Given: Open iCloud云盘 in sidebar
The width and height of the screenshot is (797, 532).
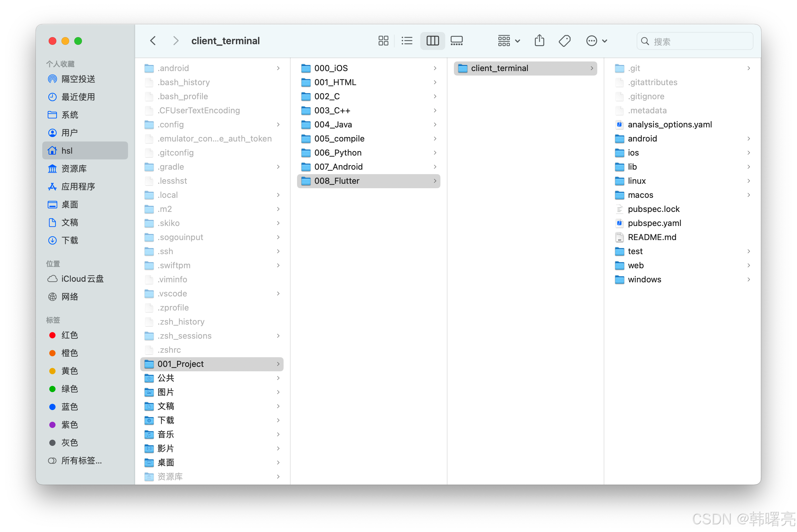Looking at the screenshot, I should click(85, 279).
